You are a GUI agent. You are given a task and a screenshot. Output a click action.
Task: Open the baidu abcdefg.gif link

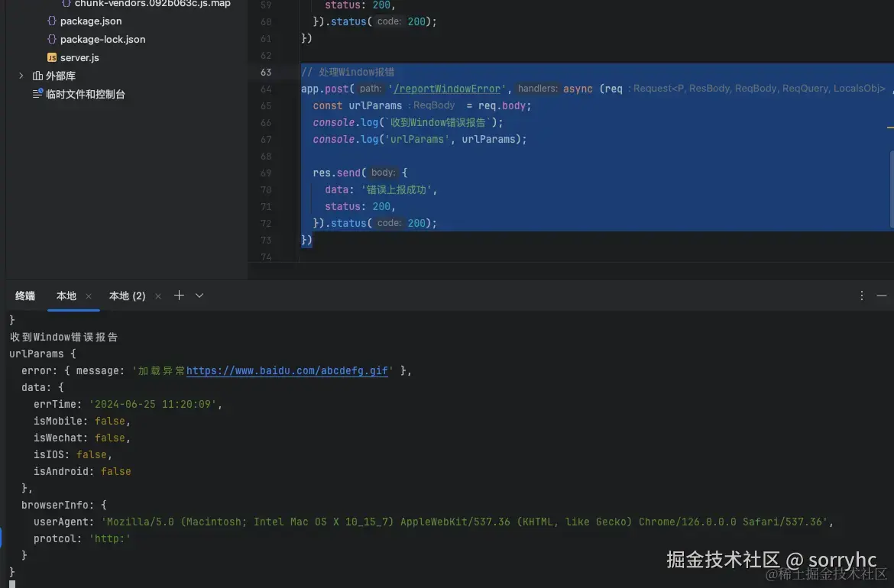tap(287, 371)
